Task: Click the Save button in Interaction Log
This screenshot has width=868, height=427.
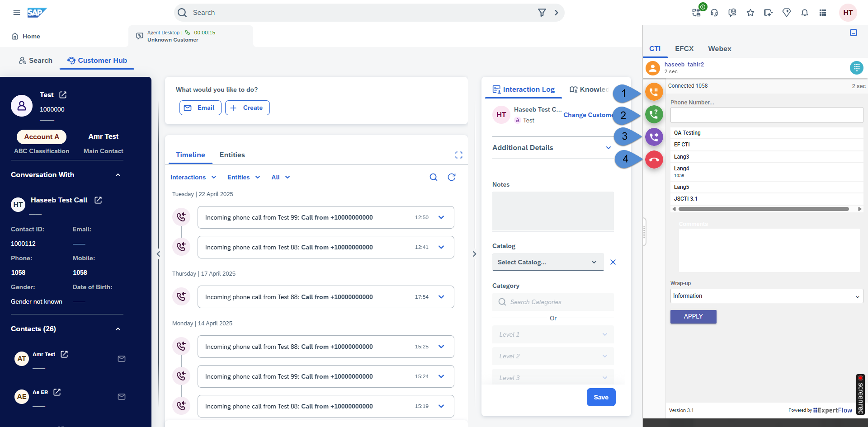Action: 601,397
